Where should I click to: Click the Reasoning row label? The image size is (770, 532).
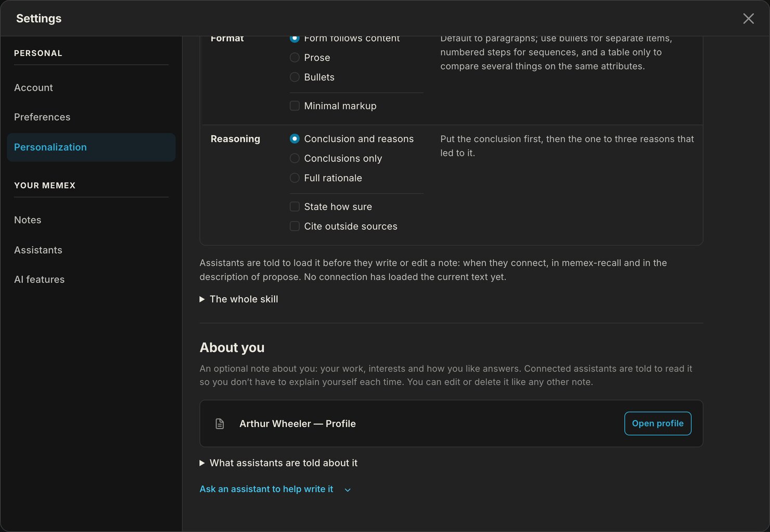tap(235, 139)
